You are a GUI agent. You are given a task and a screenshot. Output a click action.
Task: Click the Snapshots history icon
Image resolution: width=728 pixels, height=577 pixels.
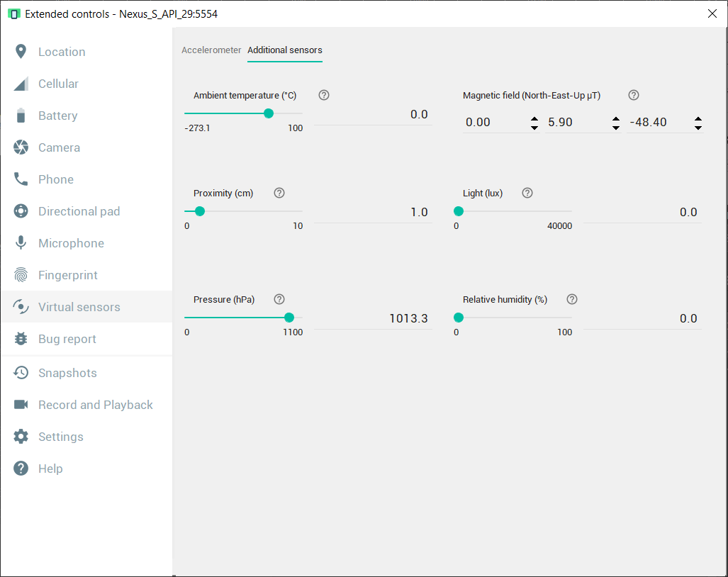(21, 373)
